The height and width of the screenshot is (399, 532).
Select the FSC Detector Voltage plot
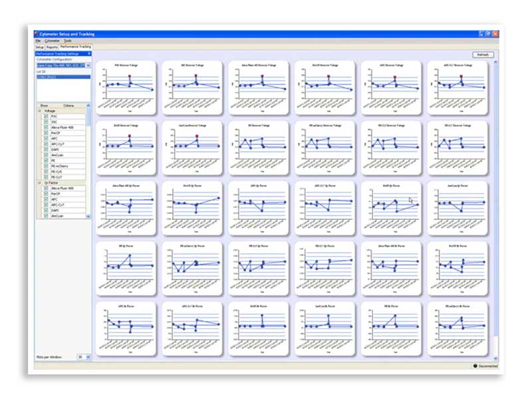click(x=126, y=86)
